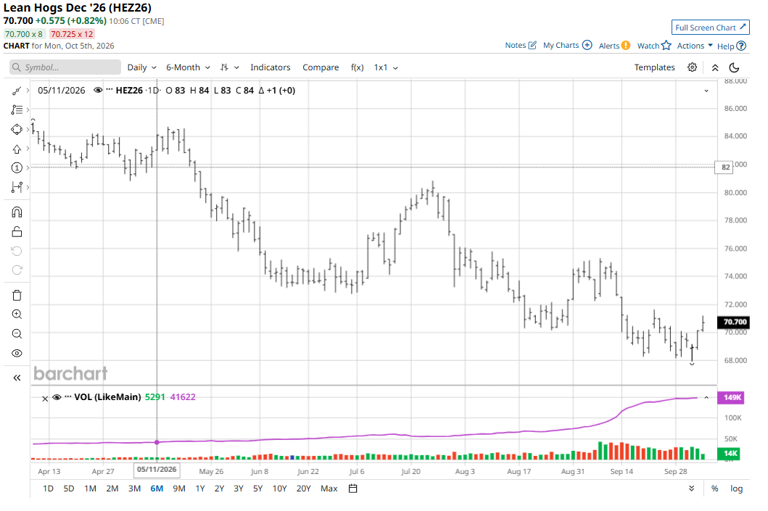This screenshot has height=511, width=768.
Task: Select the 9M range
Action: (179, 488)
